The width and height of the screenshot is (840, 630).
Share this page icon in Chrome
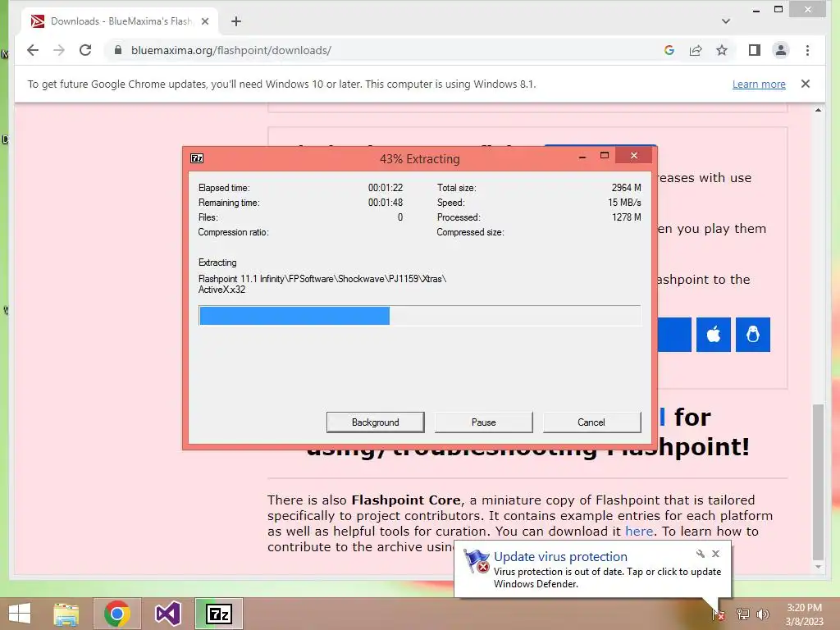pyautogui.click(x=696, y=50)
